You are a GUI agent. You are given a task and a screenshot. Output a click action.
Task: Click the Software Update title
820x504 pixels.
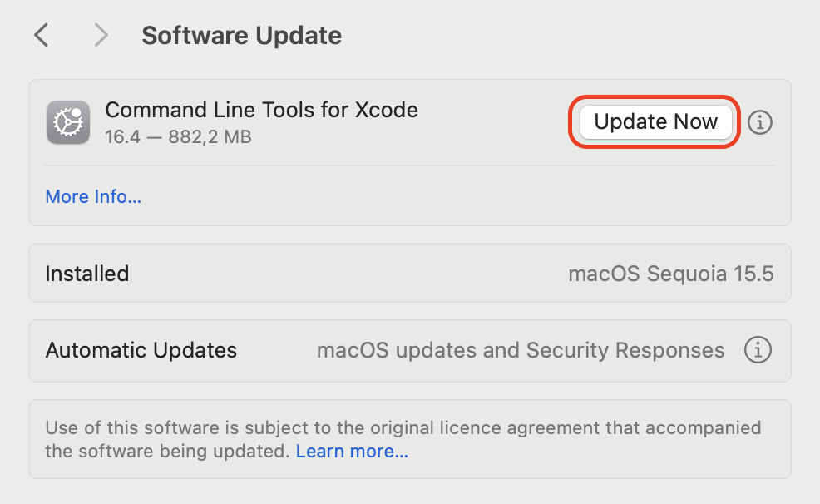pyautogui.click(x=241, y=35)
